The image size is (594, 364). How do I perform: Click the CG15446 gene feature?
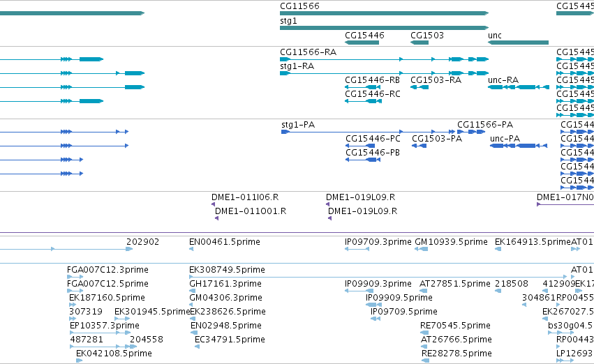362,43
